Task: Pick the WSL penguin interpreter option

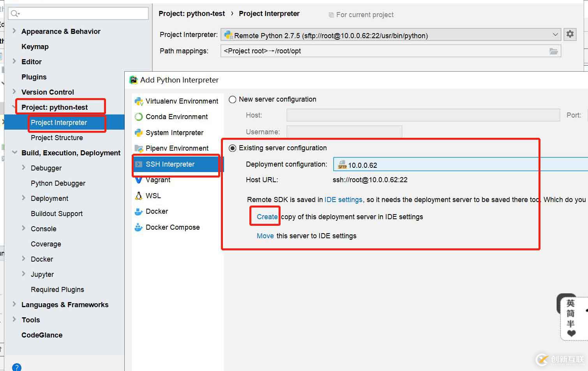Action: 153,196
